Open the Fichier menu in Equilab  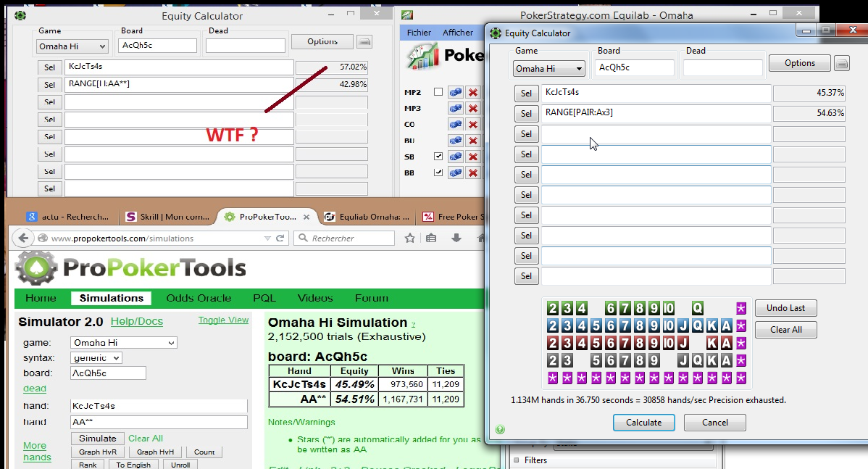pos(419,33)
